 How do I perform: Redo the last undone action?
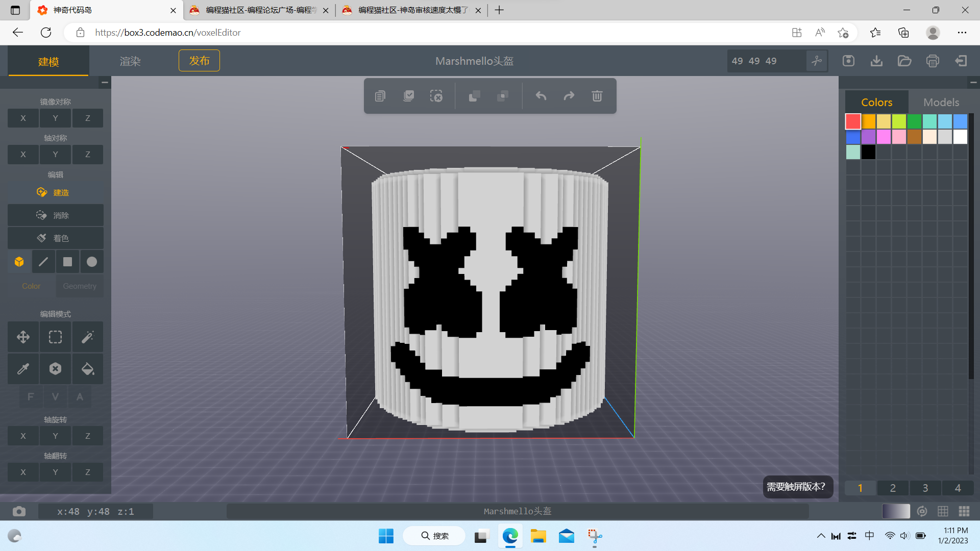point(569,96)
